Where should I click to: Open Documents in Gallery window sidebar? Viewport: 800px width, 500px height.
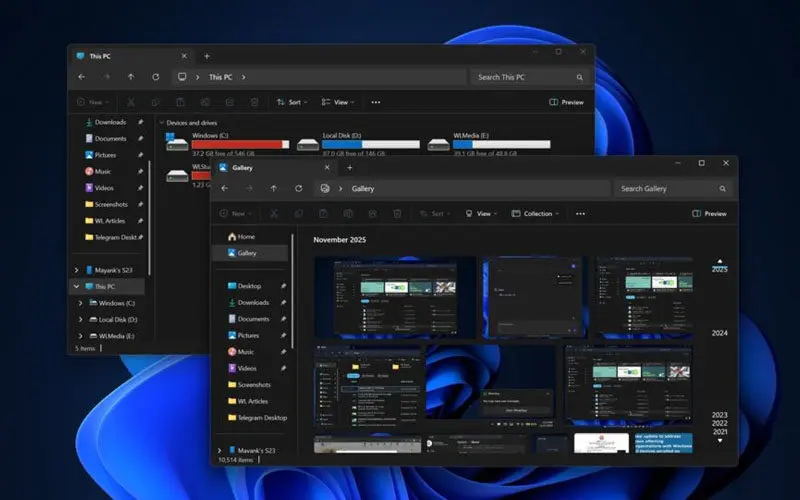[248, 319]
